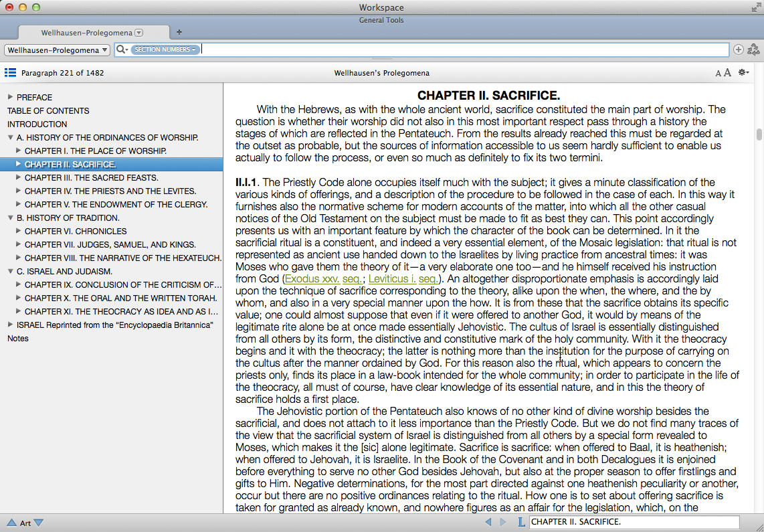
Task: Click the recycle icon beside search field
Action: click(x=753, y=50)
